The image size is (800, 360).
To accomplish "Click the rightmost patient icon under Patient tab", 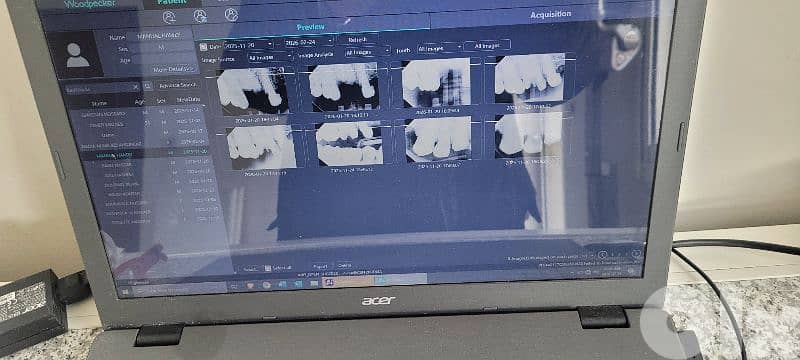I will [232, 15].
